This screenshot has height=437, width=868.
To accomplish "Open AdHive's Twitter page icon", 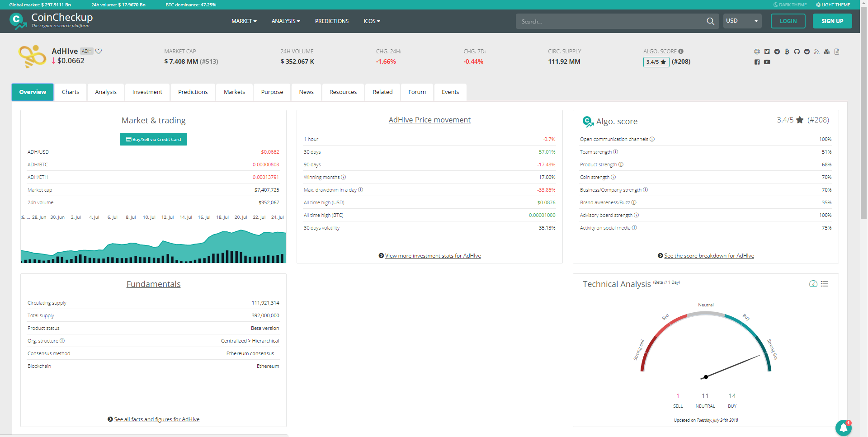I will (767, 52).
